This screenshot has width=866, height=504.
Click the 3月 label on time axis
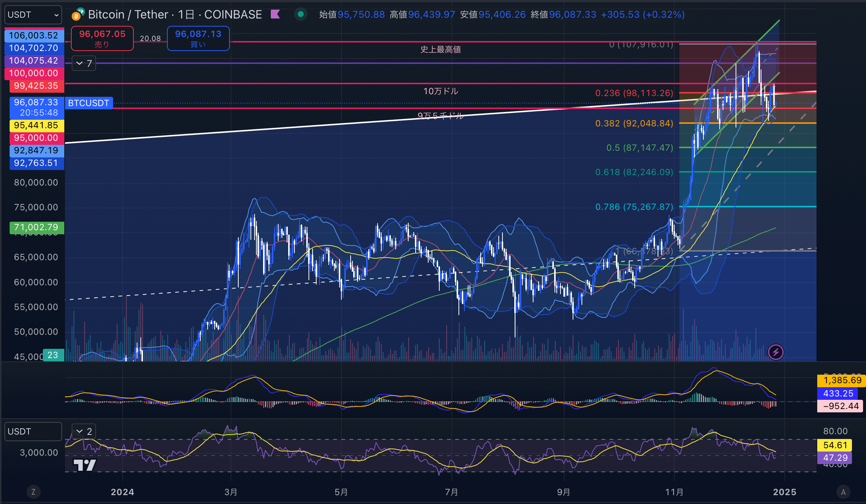[231, 492]
